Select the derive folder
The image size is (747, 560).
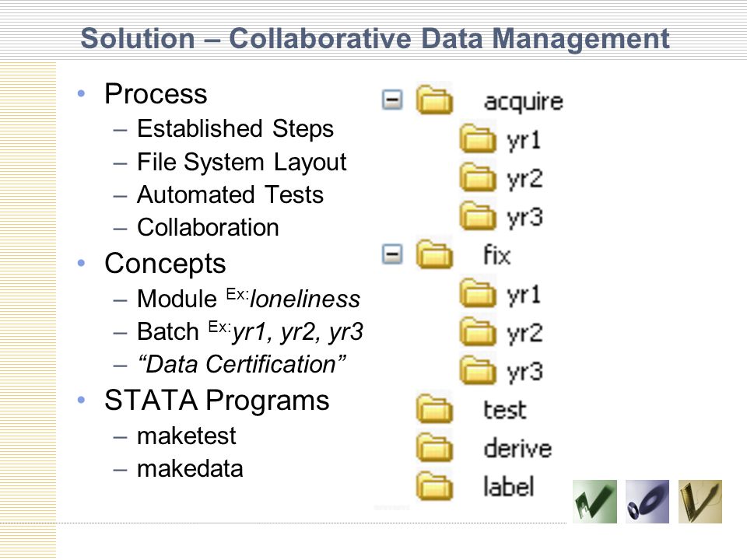point(484,448)
